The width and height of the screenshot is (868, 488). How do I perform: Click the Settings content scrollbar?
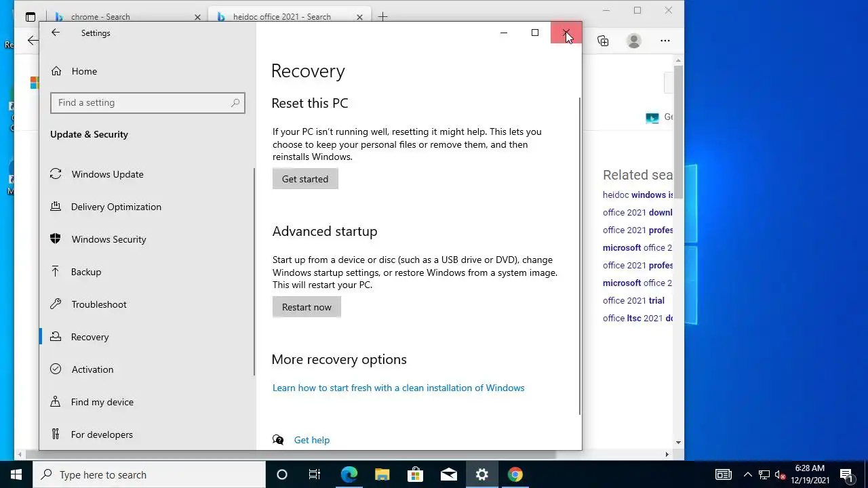(580, 256)
